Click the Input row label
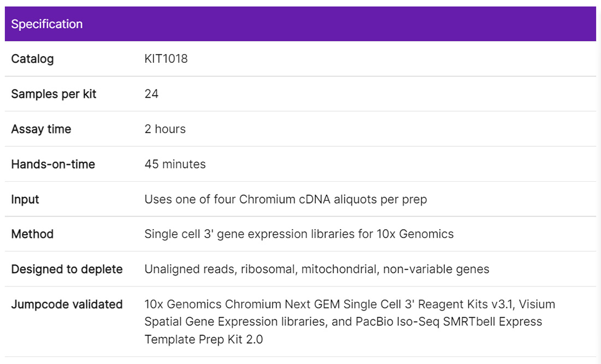The height and width of the screenshot is (364, 601). tap(25, 199)
